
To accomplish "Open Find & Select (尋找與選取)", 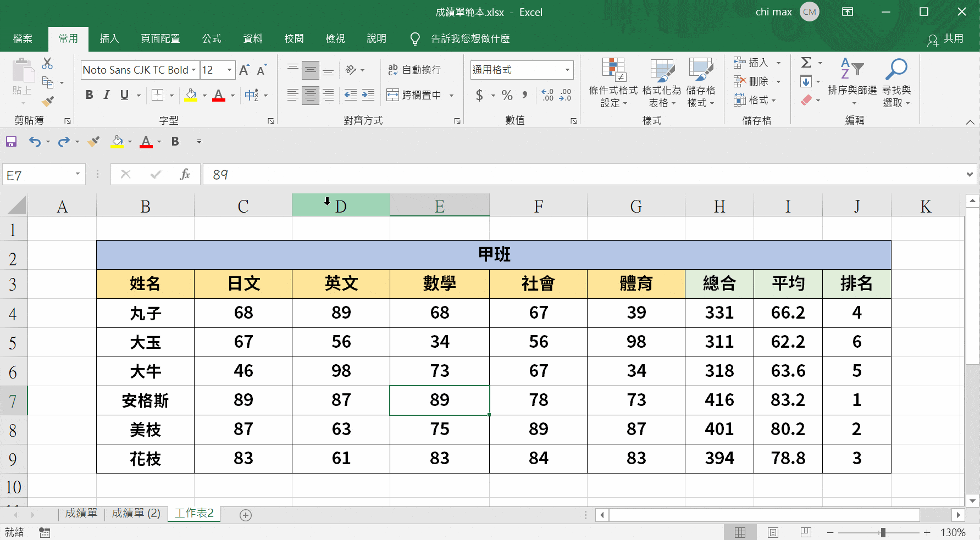I will click(x=896, y=81).
